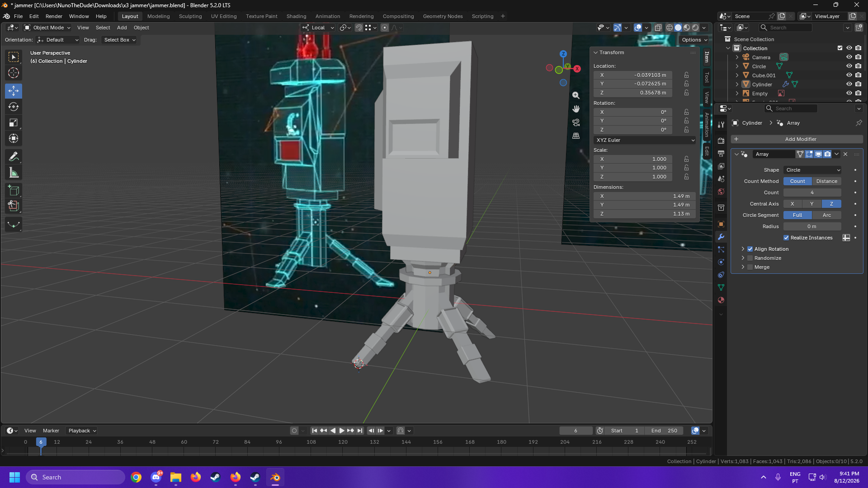This screenshot has height=488, width=868.
Task: Activate the Move tool
Action: (x=14, y=91)
